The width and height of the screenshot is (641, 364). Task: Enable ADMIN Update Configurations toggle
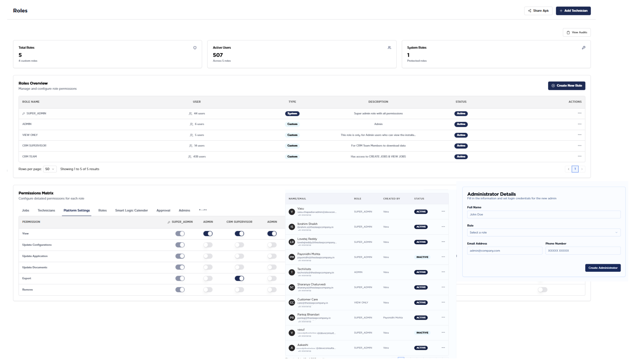point(208,245)
